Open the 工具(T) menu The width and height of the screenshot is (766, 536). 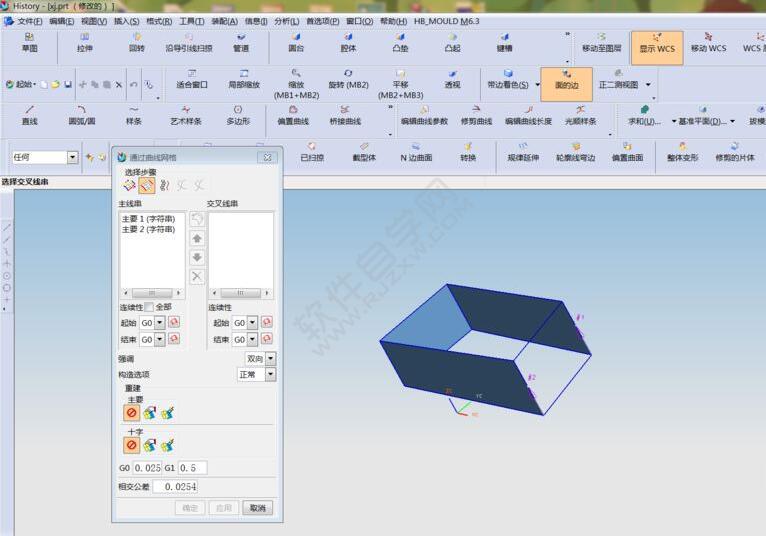tap(192, 21)
